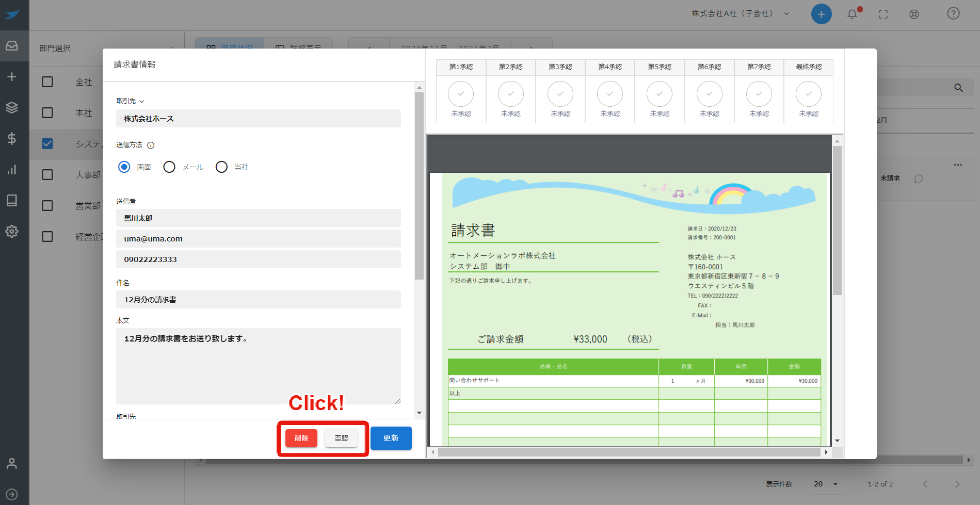Viewport: 980px width, 505px height.
Task: Click the invoice preview vertical scrollbar thumb
Action: tap(837, 221)
